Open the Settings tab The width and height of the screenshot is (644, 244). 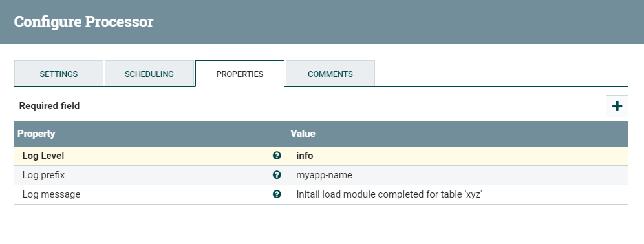tap(59, 74)
